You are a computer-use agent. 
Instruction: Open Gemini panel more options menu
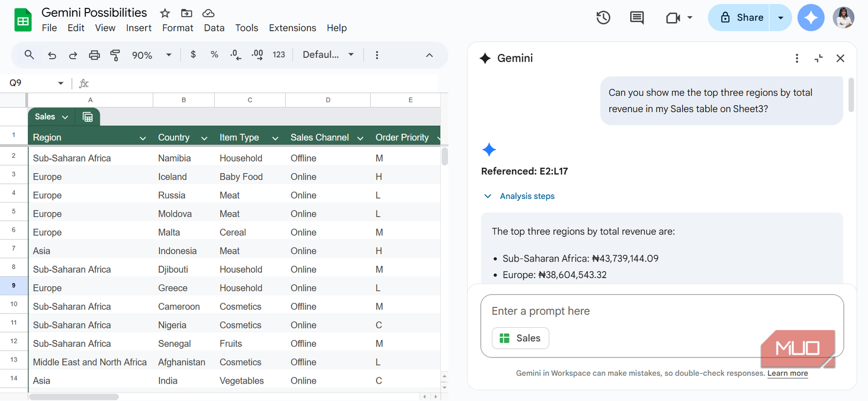[x=796, y=58]
